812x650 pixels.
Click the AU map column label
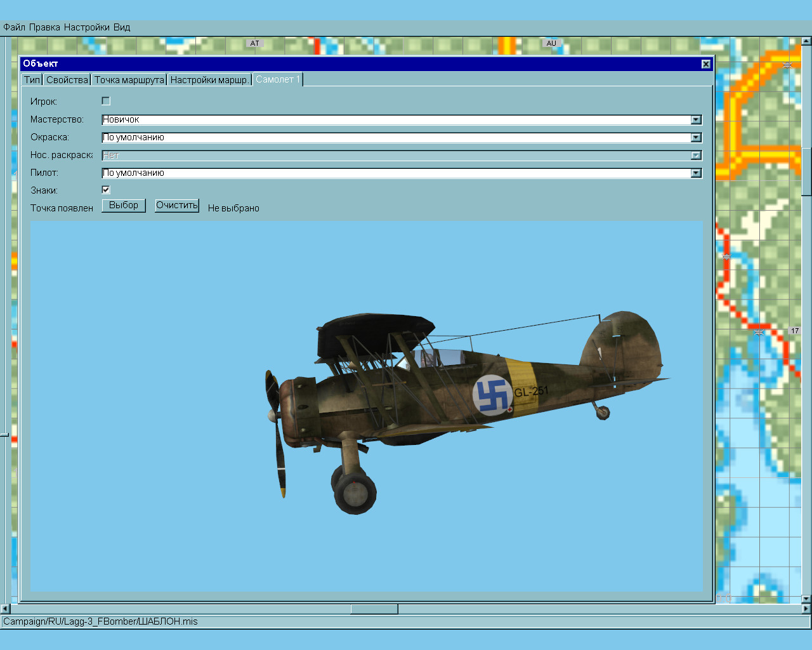(551, 43)
